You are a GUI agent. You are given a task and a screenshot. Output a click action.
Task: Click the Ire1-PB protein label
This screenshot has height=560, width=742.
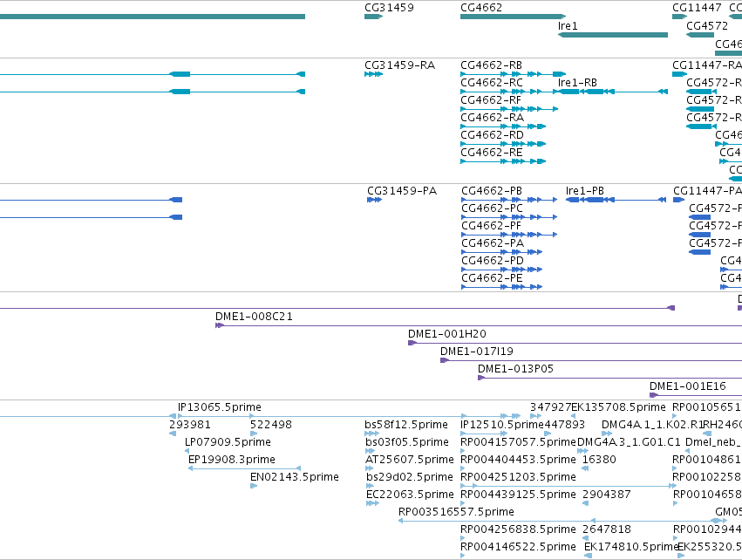pos(585,191)
